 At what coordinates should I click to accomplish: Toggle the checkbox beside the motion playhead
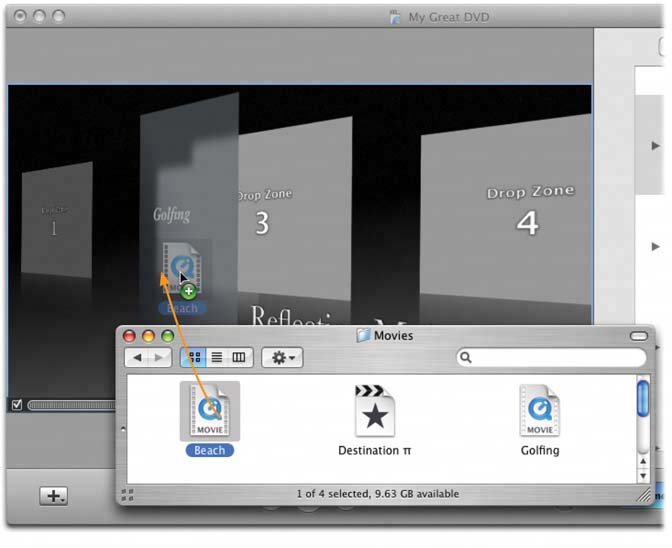click(x=15, y=405)
